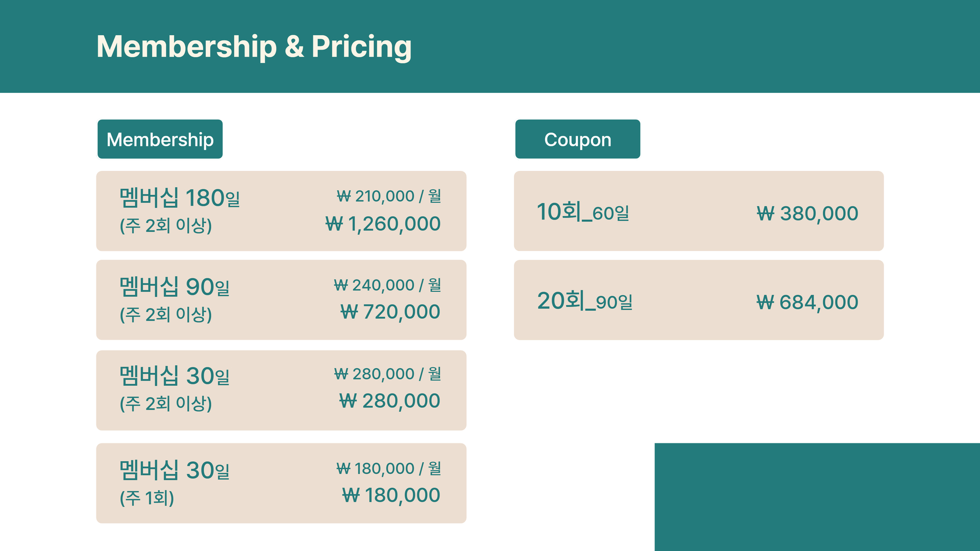This screenshot has width=980, height=551.
Task: Select the Coupon label button
Action: pos(577,139)
